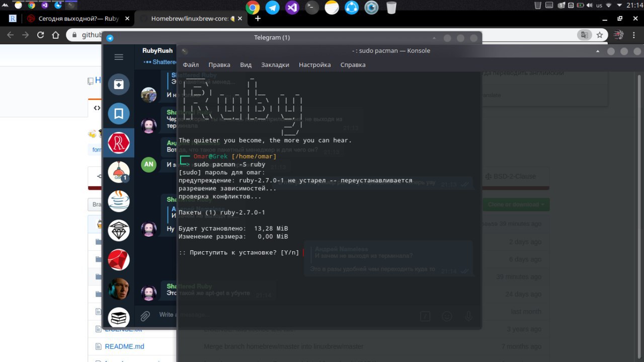Open Правка menu in Konsole
Image resolution: width=644 pixels, height=362 pixels.
[x=219, y=64]
